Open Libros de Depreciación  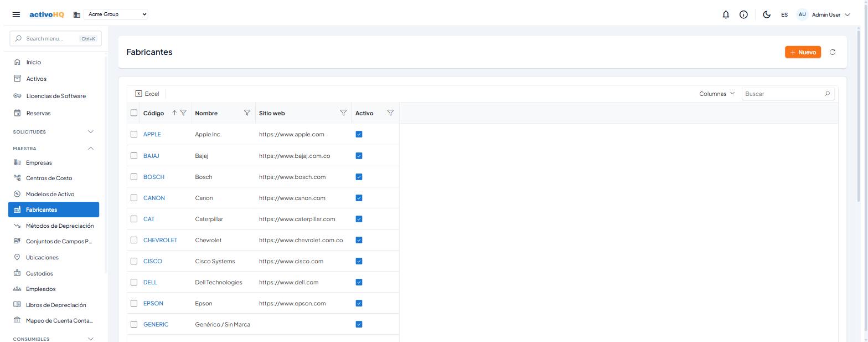pos(54,305)
